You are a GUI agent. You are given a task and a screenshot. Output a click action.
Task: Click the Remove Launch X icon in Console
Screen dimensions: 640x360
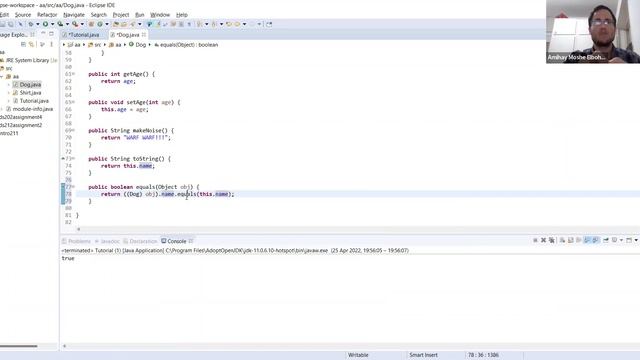543,240
